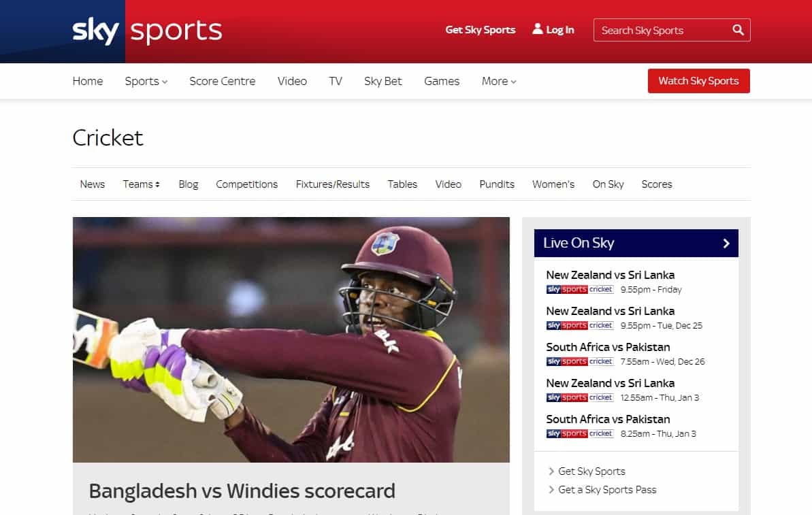
Task: Open Video in the main navigation
Action: [x=292, y=81]
